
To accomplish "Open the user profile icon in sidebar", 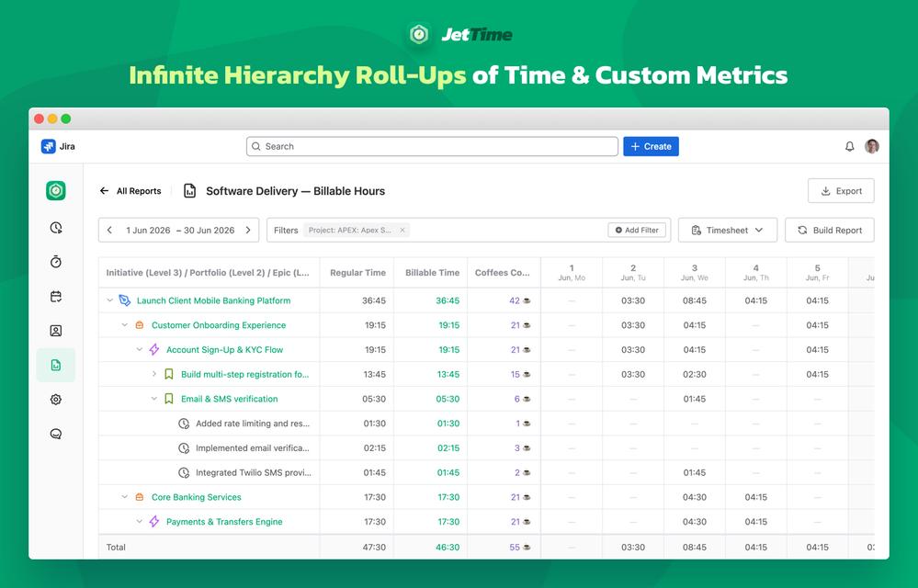I will [x=56, y=331].
